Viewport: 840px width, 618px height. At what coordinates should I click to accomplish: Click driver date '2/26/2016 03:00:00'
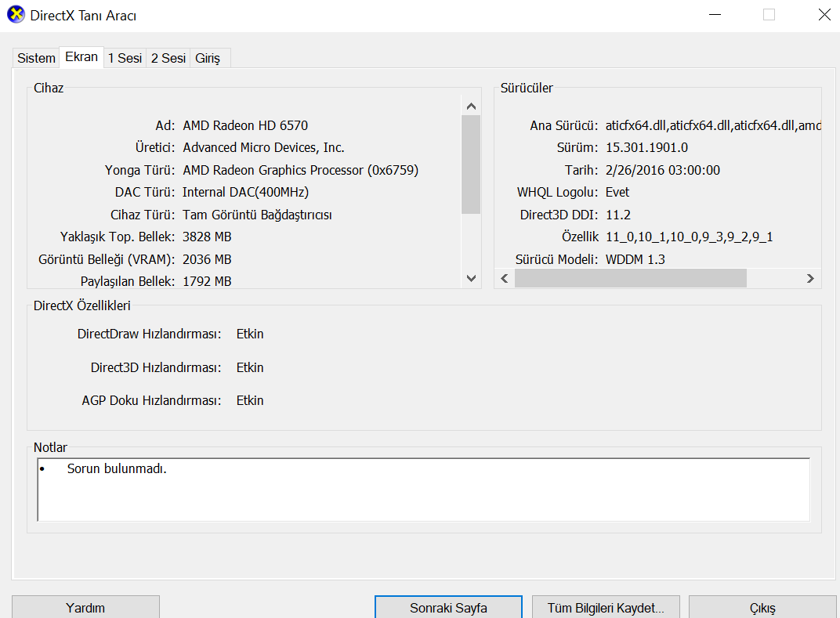click(663, 170)
